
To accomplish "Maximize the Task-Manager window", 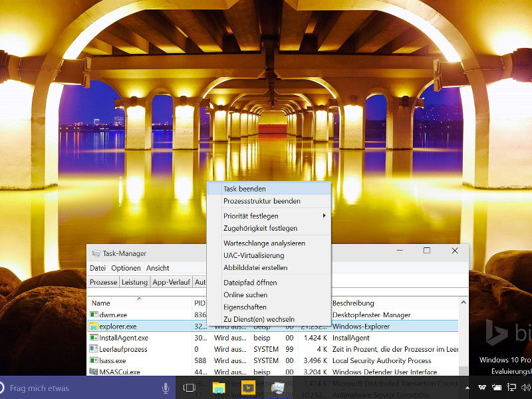I will coord(427,251).
